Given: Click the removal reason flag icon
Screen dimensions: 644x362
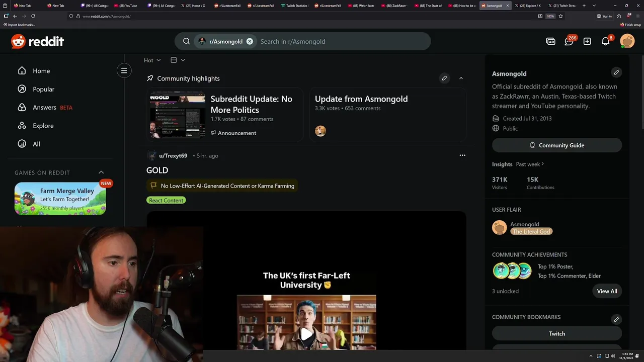Looking at the screenshot, I should pyautogui.click(x=154, y=186).
